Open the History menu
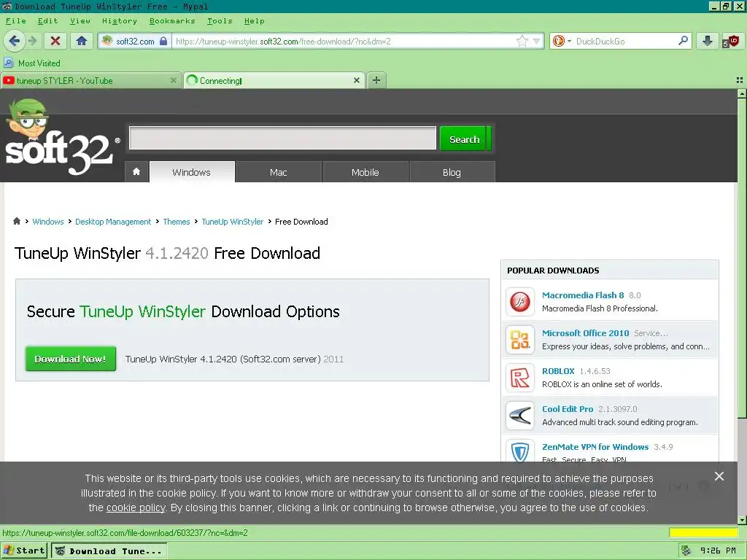 point(120,21)
